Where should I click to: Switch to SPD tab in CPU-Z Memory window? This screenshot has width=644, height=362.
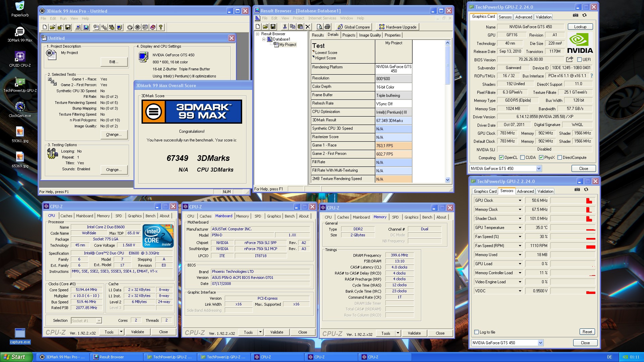coord(395,217)
